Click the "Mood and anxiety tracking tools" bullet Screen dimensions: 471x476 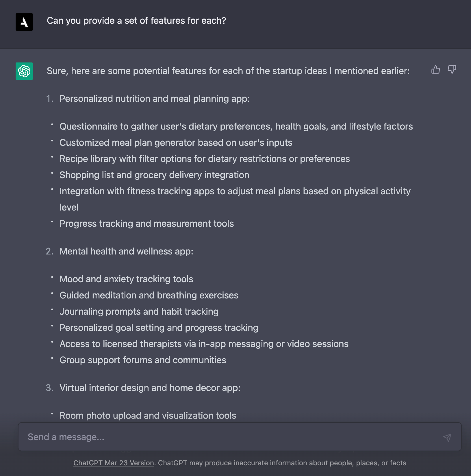point(126,279)
